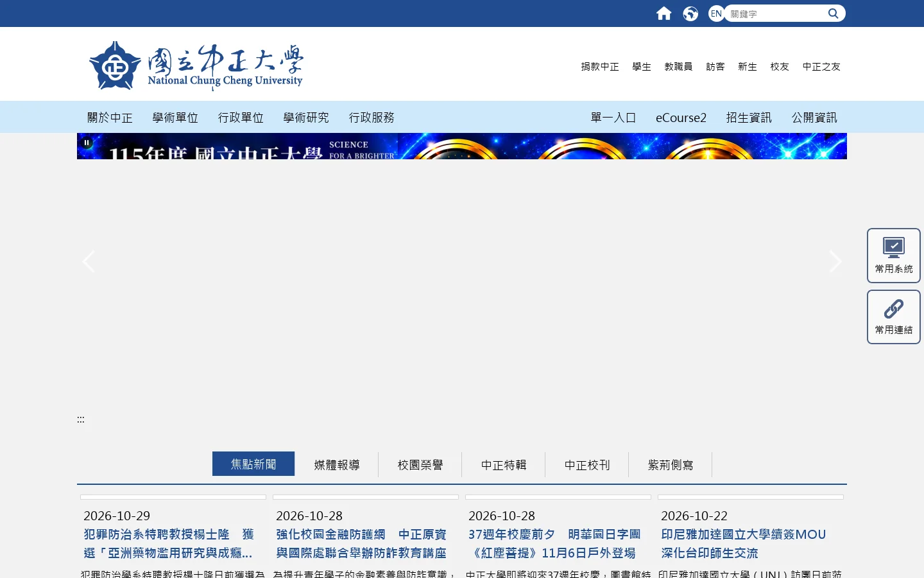Select the 新生 audience link
This screenshot has height=578, width=924.
point(748,67)
